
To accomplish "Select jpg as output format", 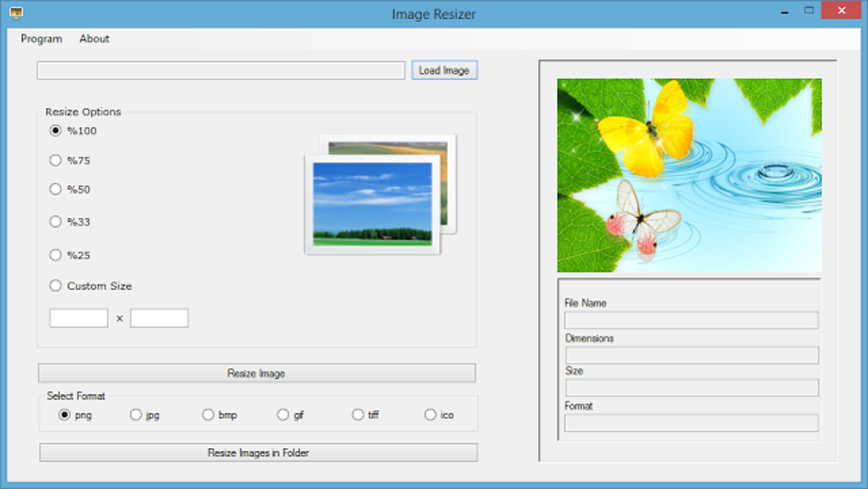I will [x=136, y=415].
